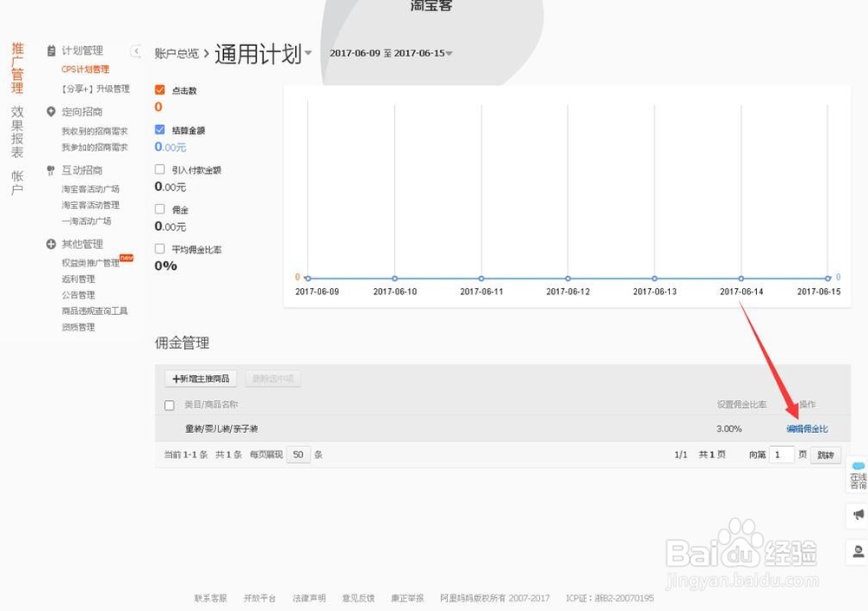Image resolution: width=868 pixels, height=611 pixels.
Task: Click the 意见反馈 footer link
Action: (358, 598)
